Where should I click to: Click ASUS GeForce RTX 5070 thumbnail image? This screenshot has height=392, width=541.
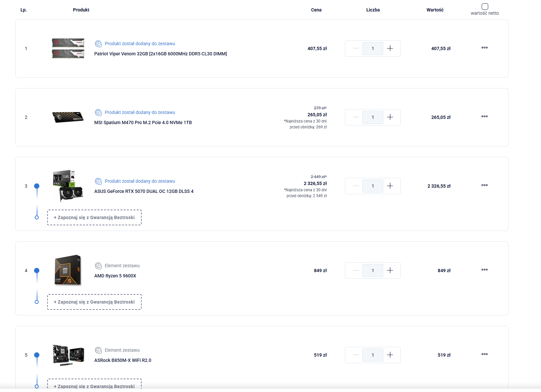68,185
